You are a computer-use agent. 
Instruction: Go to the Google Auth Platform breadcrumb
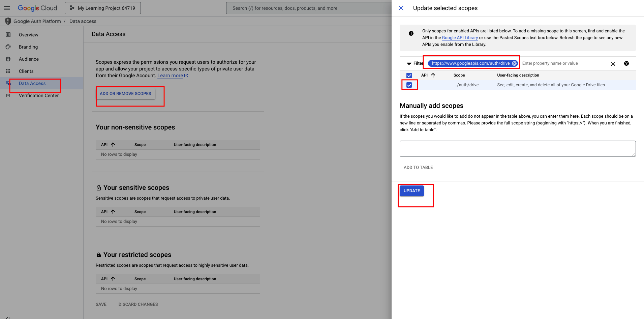(37, 21)
